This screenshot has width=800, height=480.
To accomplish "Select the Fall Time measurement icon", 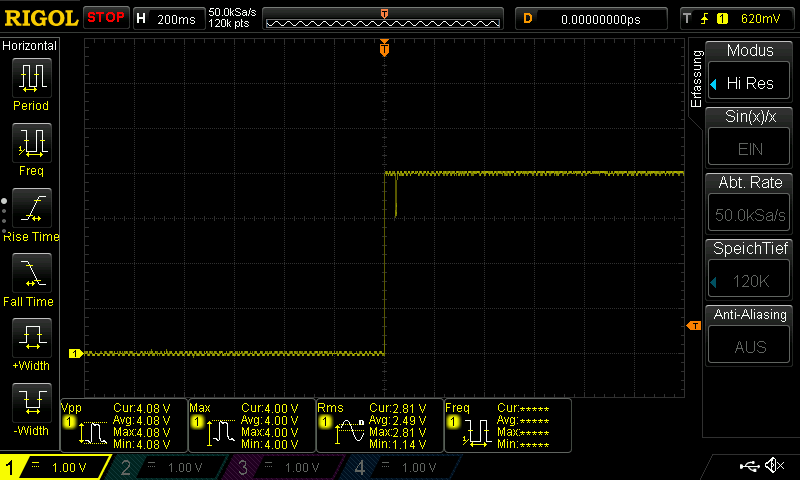I will coord(32,272).
